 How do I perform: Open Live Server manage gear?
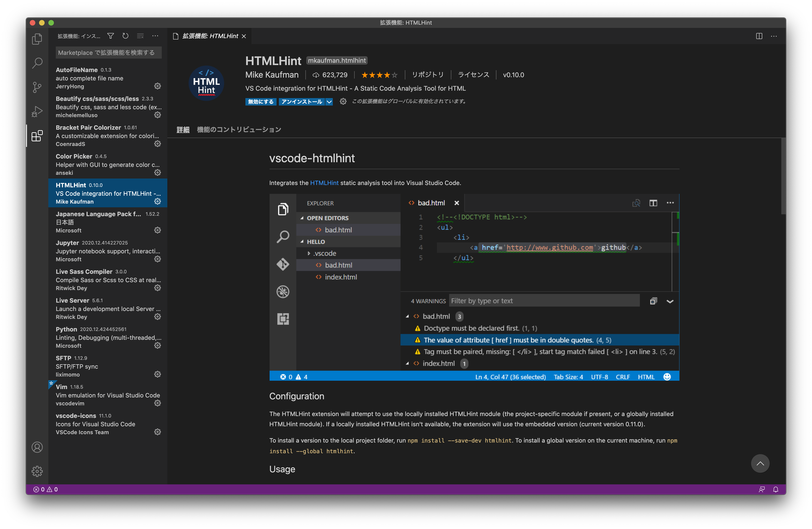point(157,317)
